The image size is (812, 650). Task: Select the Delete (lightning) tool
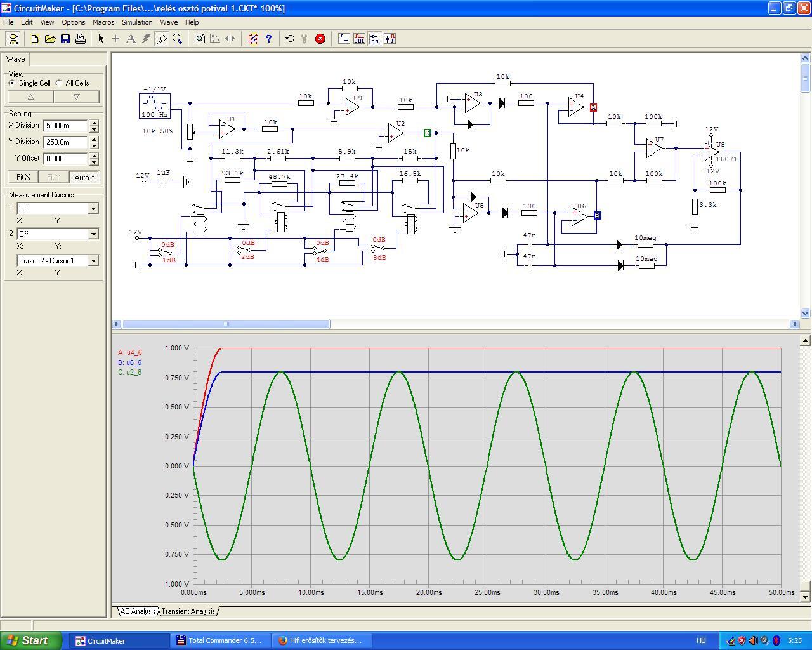pyautogui.click(x=146, y=39)
